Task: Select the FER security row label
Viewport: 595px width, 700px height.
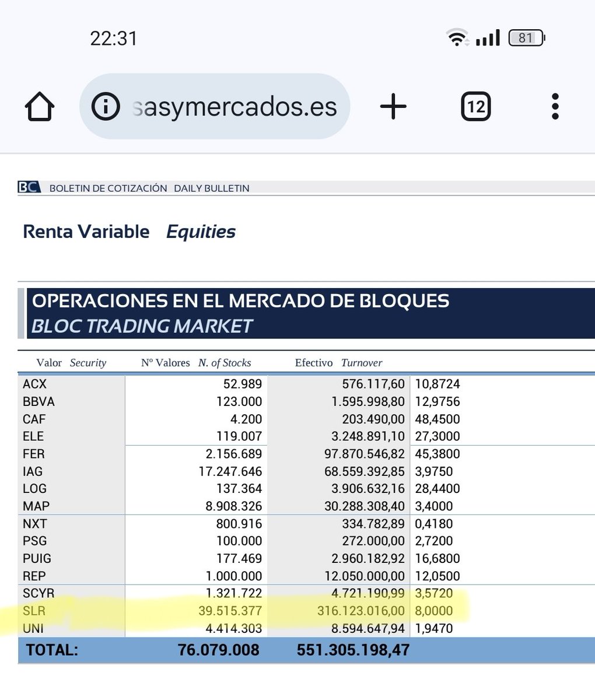Action: (x=33, y=454)
